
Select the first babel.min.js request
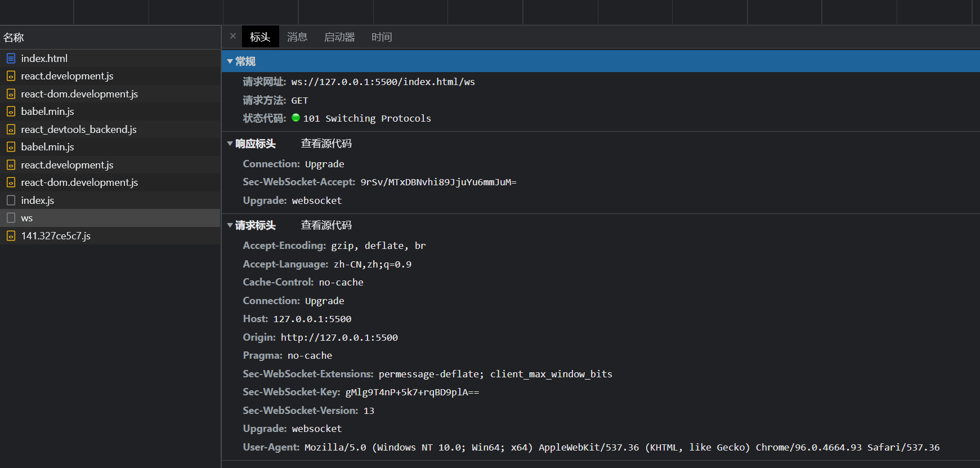pyautogui.click(x=48, y=112)
